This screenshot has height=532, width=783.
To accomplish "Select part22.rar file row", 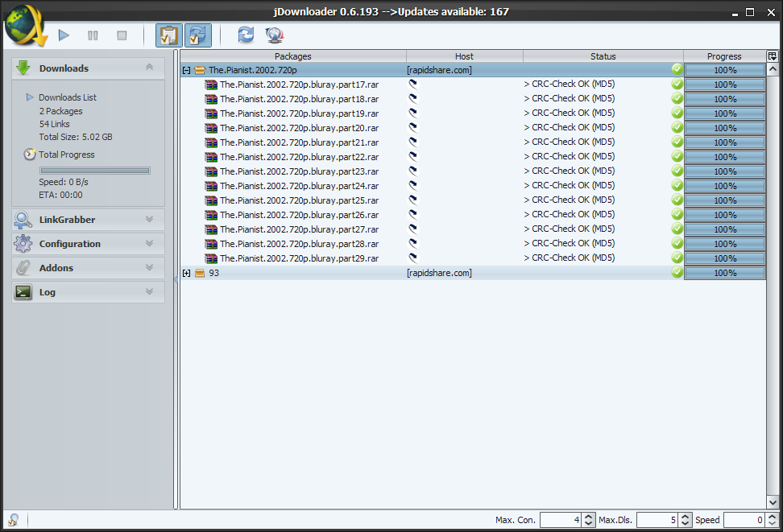I will tap(299, 157).
